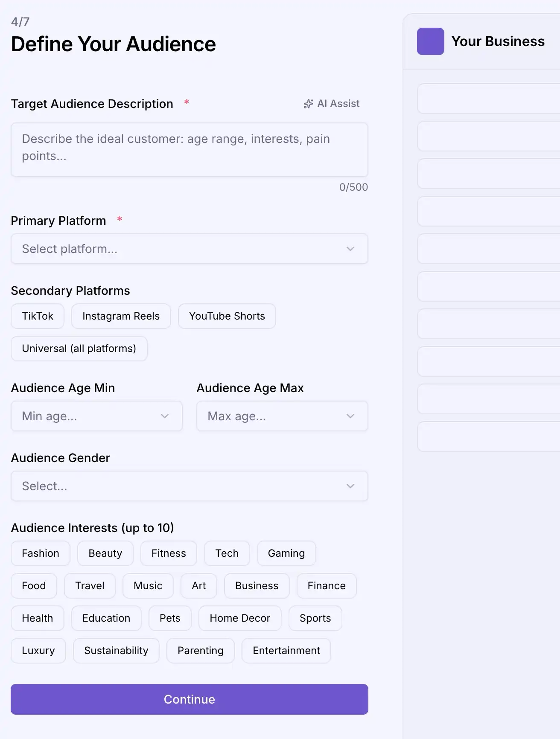Image resolution: width=560 pixels, height=739 pixels.
Task: Select the Pets interest chip
Action: [x=170, y=618]
